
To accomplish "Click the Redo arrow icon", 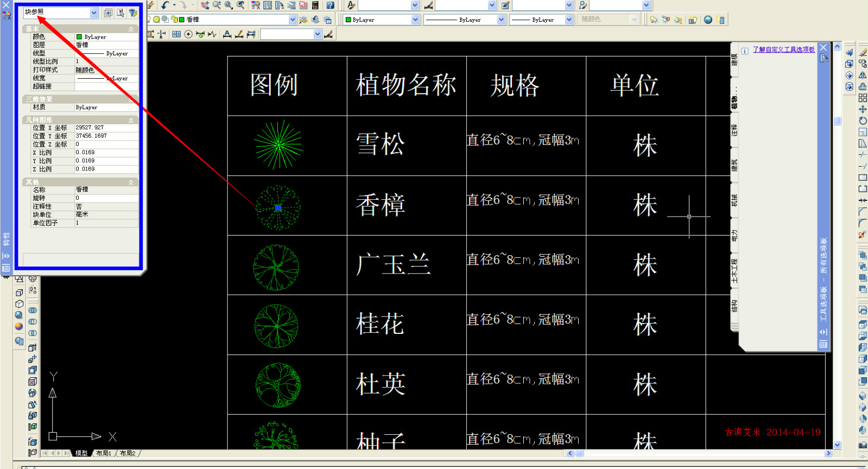I will (x=183, y=5).
